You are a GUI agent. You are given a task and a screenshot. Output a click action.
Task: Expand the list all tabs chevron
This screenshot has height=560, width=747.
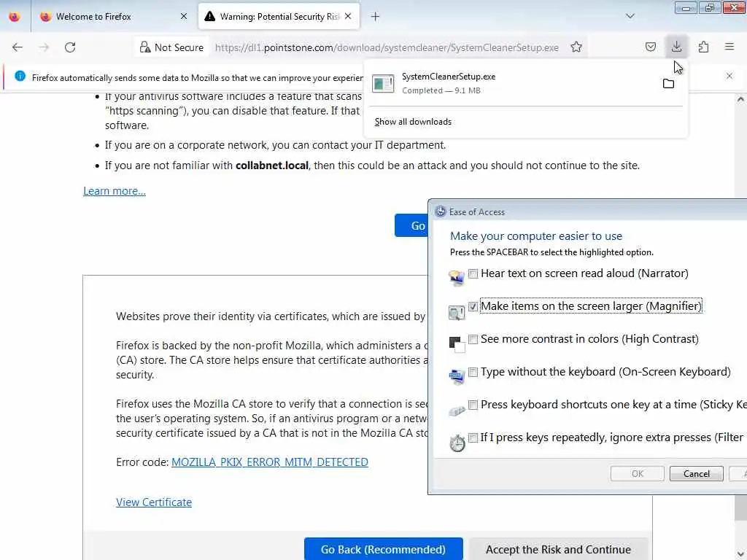click(x=630, y=16)
